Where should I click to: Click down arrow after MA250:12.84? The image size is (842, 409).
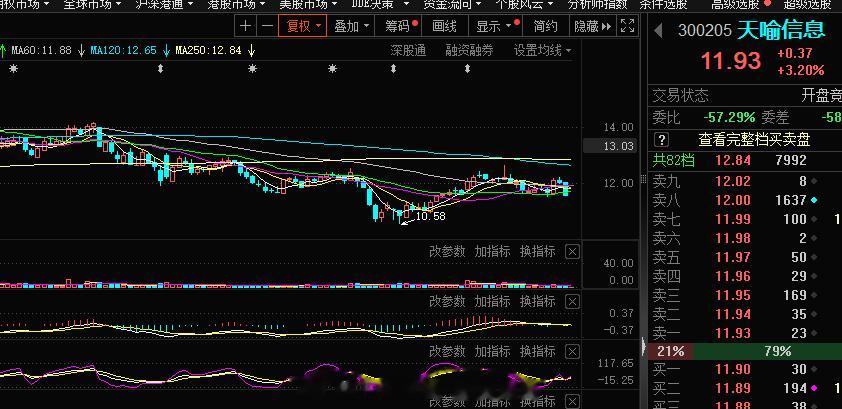(251, 51)
